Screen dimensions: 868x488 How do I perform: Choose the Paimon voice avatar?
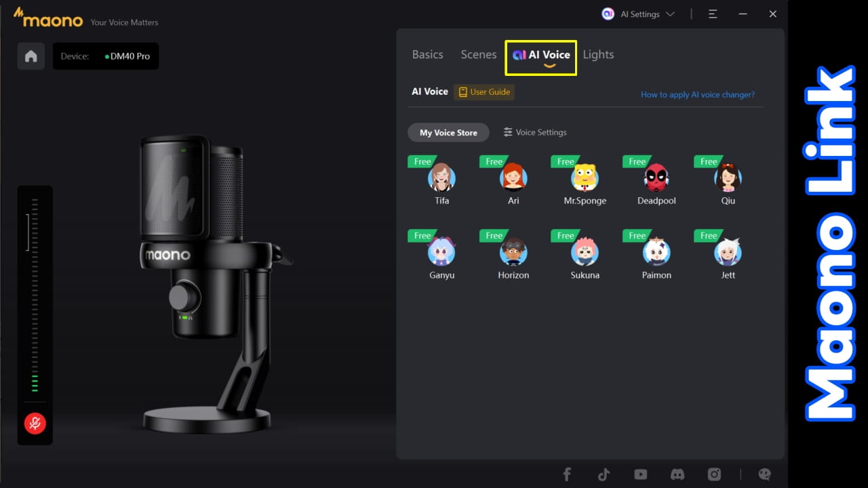(x=656, y=252)
